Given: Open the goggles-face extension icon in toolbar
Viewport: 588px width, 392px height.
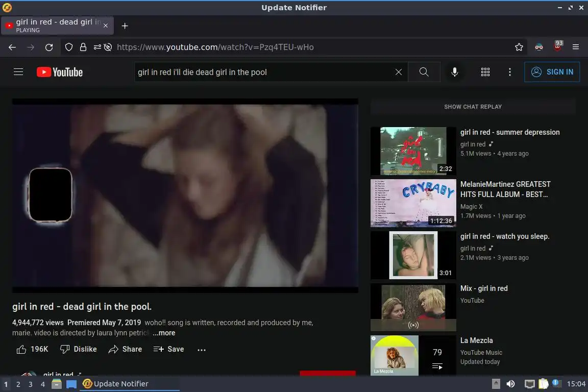Looking at the screenshot, I should click(x=539, y=47).
